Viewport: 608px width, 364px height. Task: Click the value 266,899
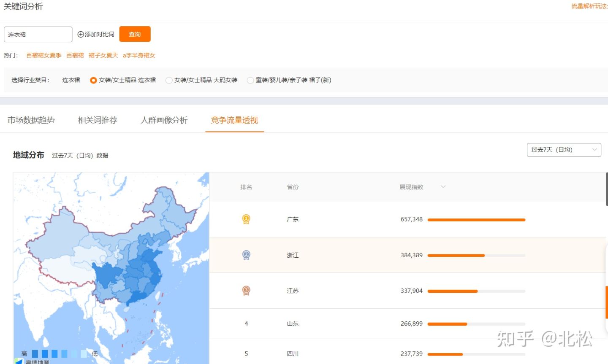[x=412, y=324]
